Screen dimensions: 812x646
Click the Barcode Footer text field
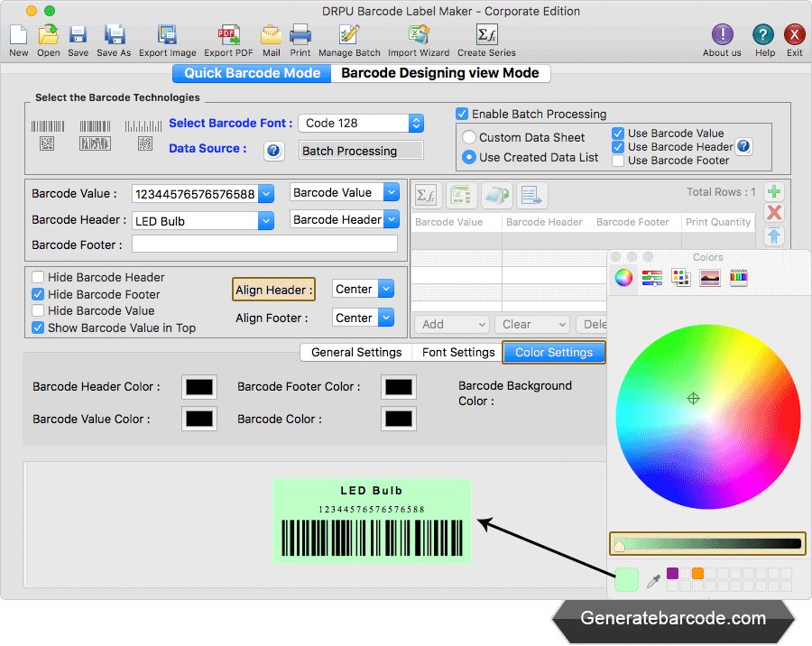pos(264,244)
